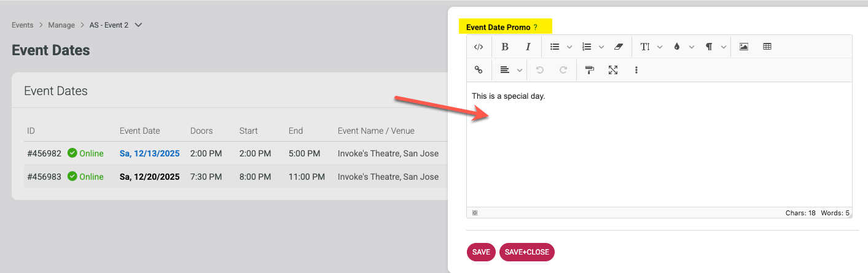Click inside the promo text editing area

(659, 145)
